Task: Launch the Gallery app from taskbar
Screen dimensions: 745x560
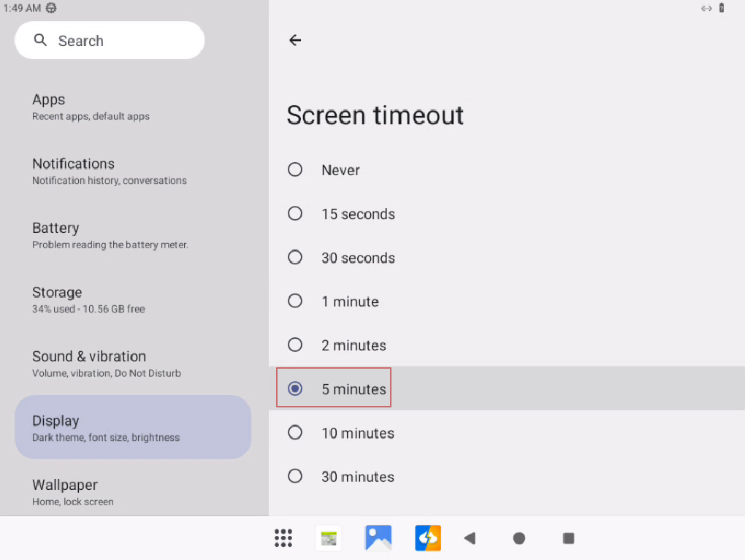Action: coord(378,538)
